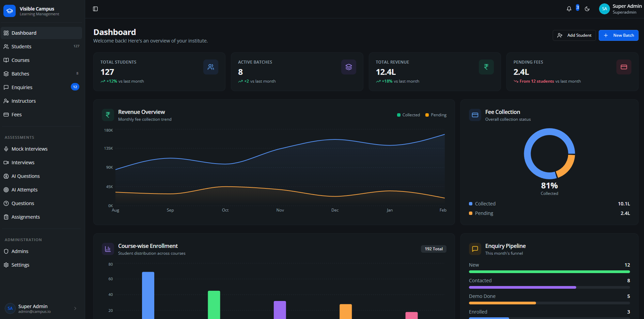
Task: Toggle the sidebar collapse icon
Action: (95, 9)
